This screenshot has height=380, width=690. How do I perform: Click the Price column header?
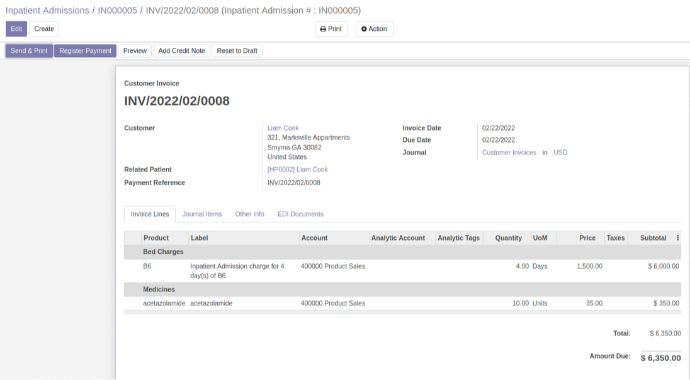[580, 238]
